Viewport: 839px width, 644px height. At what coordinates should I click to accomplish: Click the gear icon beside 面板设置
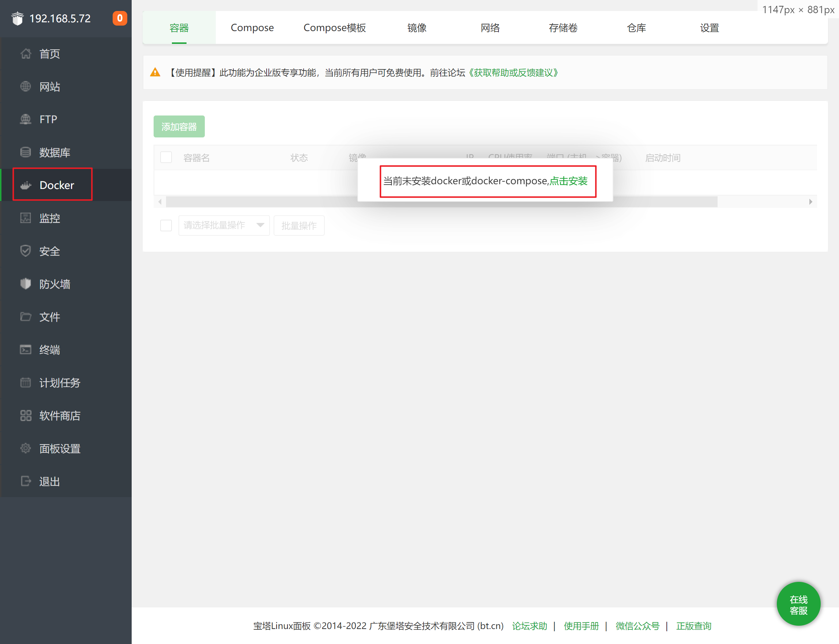[26, 448]
